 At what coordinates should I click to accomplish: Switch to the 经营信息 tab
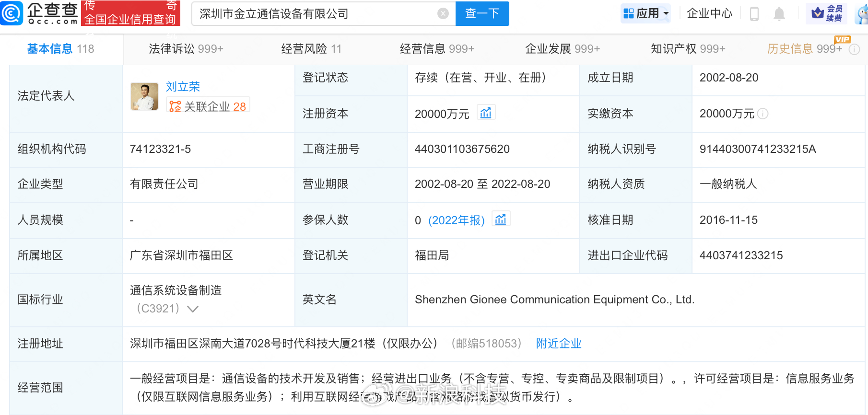click(x=437, y=49)
